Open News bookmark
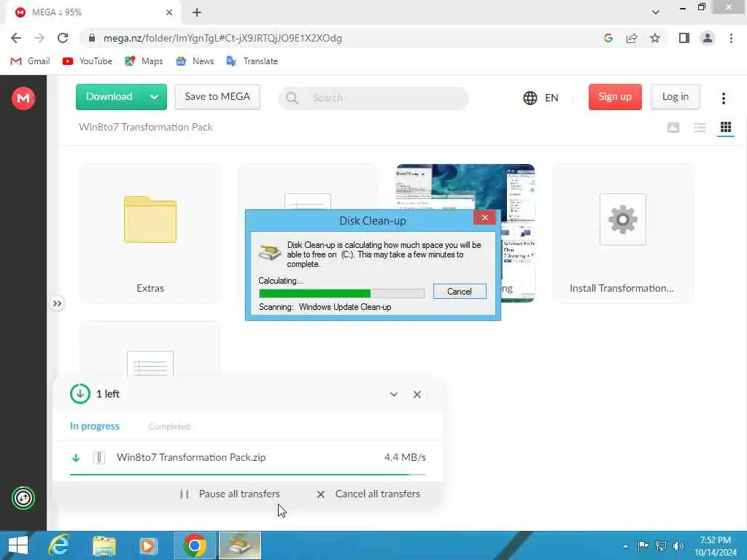 coord(194,61)
